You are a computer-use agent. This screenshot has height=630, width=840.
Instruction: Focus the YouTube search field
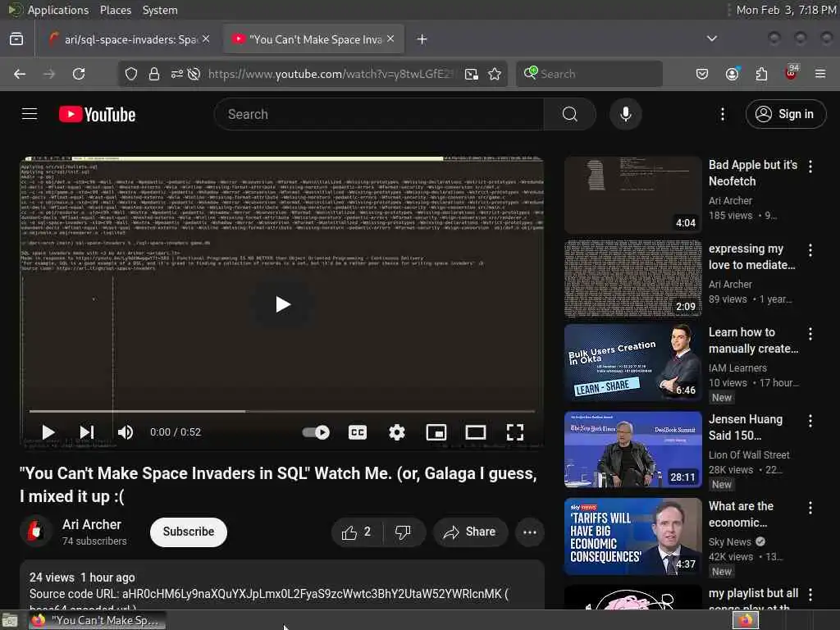pos(379,114)
